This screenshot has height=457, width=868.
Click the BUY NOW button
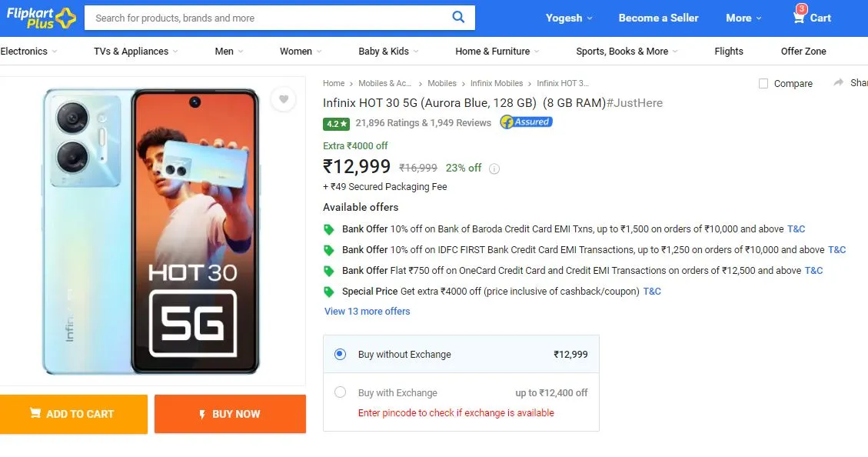point(231,414)
